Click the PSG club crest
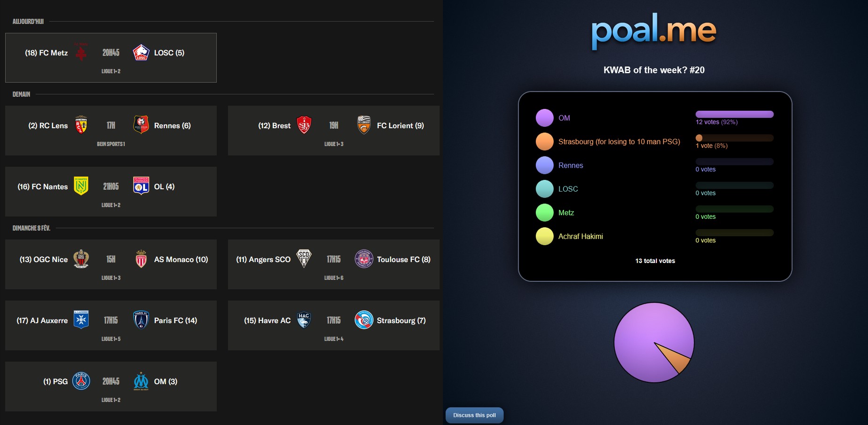 point(81,381)
